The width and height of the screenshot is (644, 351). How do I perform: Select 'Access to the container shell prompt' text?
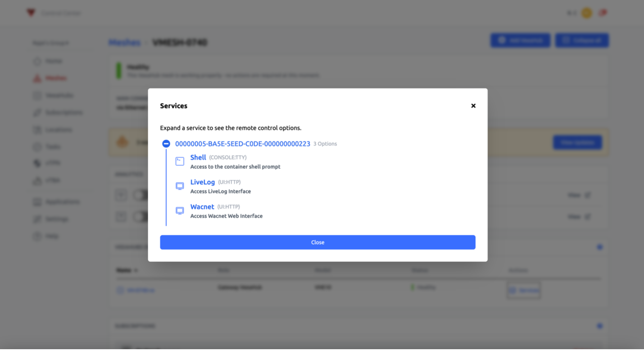click(x=236, y=167)
